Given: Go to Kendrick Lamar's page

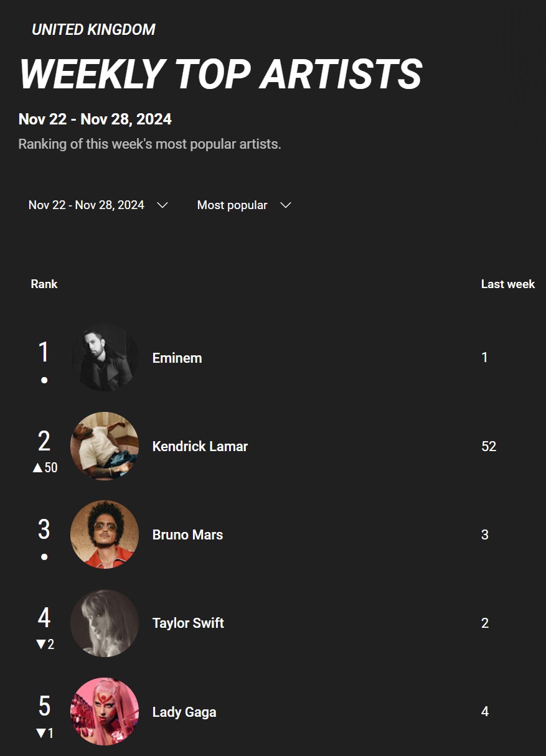Looking at the screenshot, I should point(200,446).
